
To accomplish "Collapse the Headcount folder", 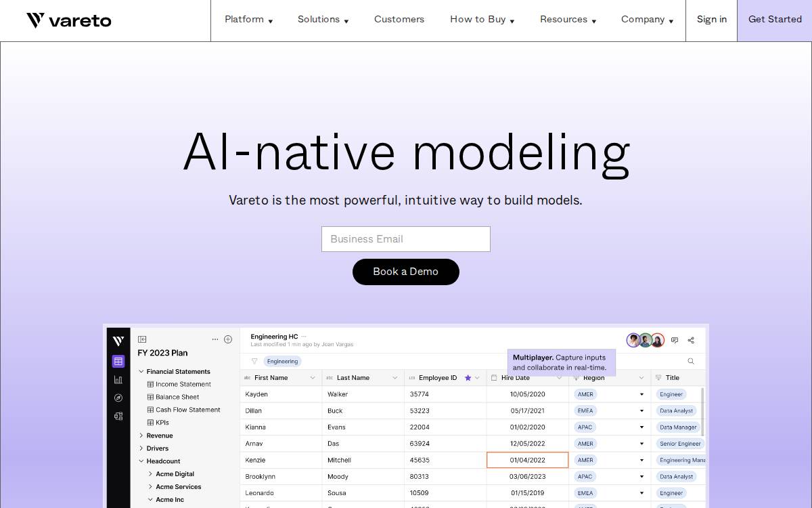I will [141, 461].
